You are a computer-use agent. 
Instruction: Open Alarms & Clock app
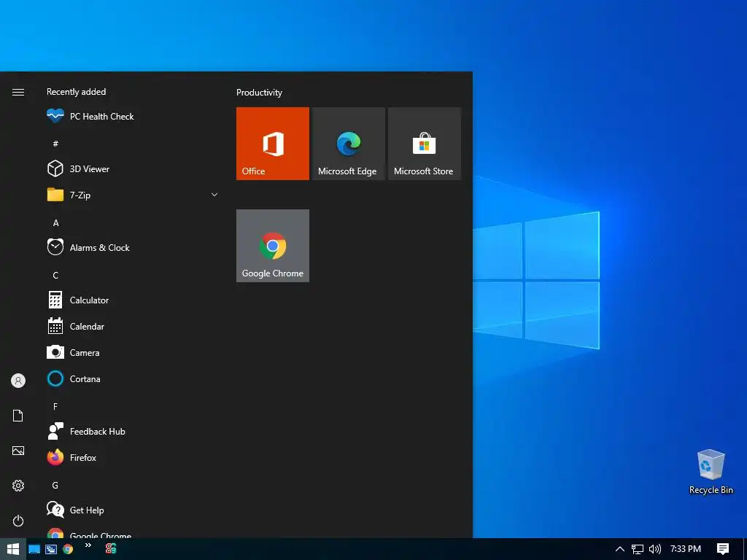[x=132, y=248]
